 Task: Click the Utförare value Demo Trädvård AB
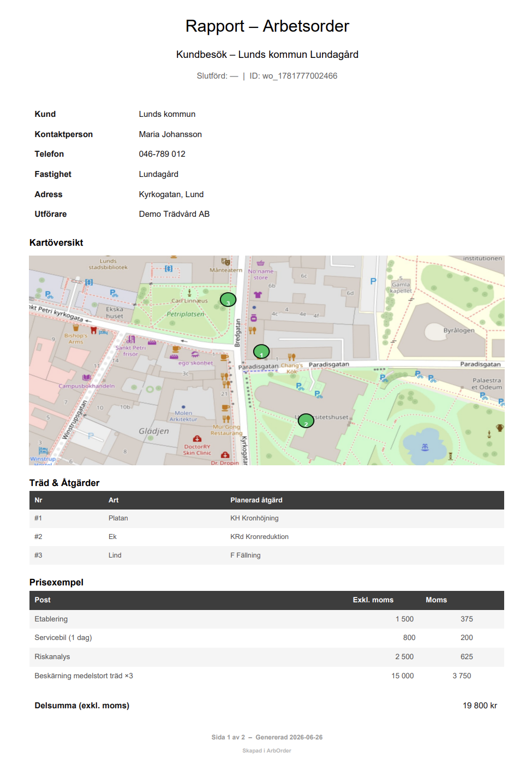pos(174,214)
